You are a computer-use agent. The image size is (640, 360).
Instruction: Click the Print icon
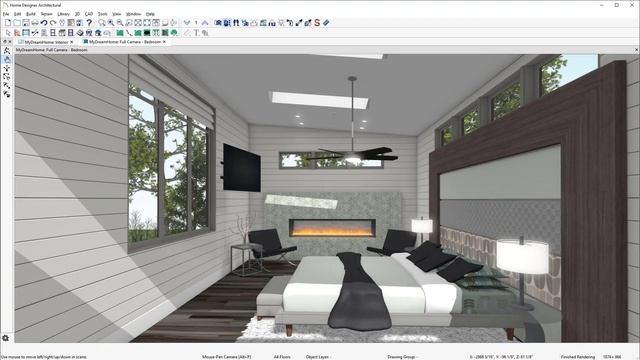[x=35, y=23]
